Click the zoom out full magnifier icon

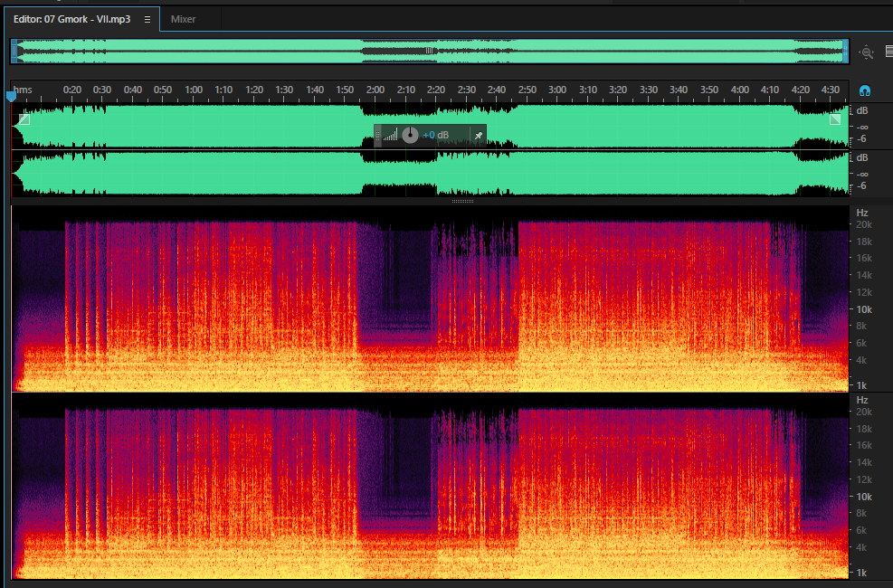point(866,52)
